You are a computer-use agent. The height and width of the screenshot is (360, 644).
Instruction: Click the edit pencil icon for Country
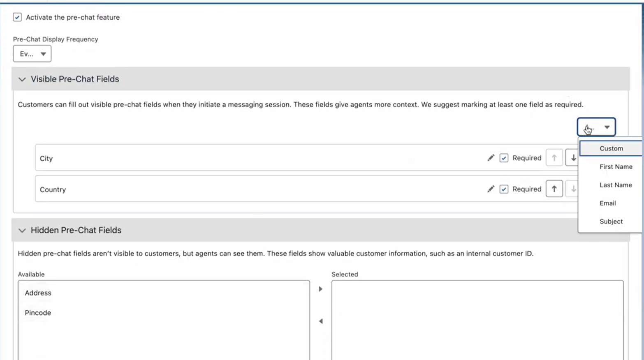491,189
